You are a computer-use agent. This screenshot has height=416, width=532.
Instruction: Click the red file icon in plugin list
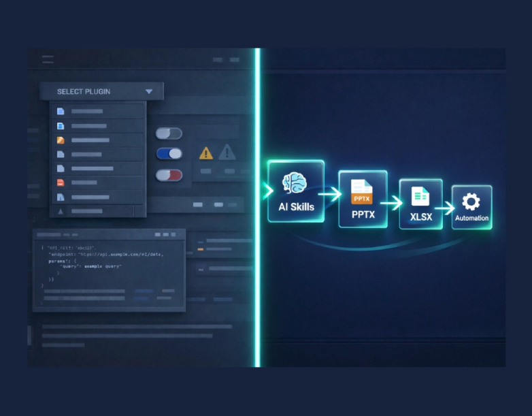click(x=61, y=182)
